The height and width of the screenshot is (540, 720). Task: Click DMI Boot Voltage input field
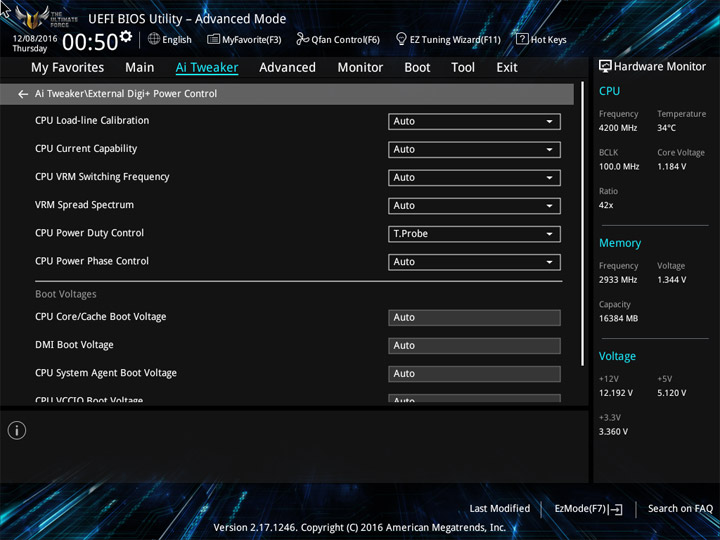pos(474,346)
